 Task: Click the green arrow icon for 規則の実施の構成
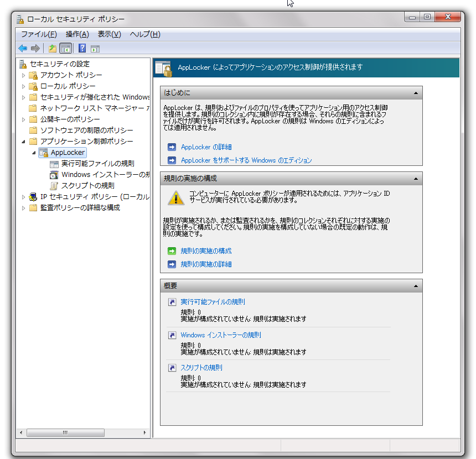point(172,251)
